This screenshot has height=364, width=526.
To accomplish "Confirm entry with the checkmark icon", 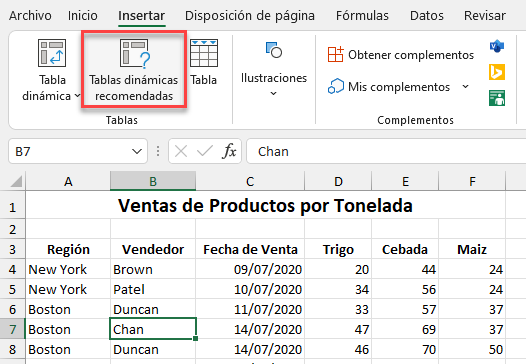I will 205,151.
